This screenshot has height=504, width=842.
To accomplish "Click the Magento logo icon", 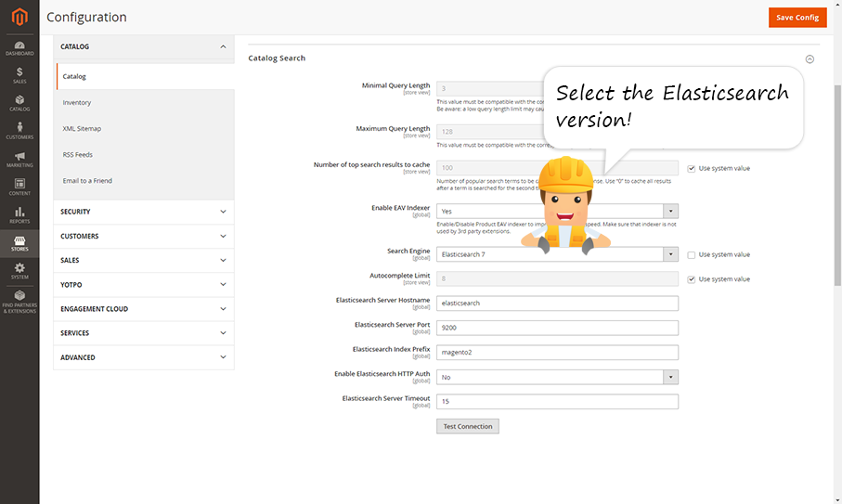I will pyautogui.click(x=19, y=18).
